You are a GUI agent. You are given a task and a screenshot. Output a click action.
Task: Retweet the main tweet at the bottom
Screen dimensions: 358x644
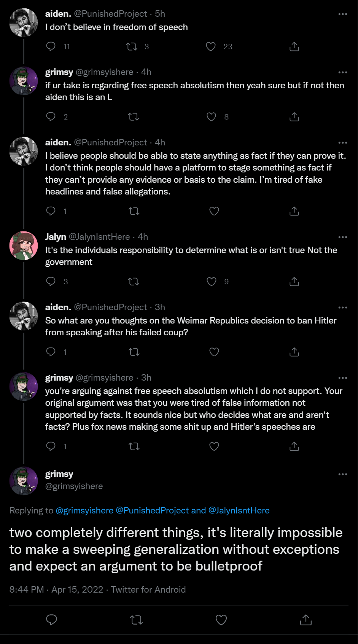coord(137,620)
